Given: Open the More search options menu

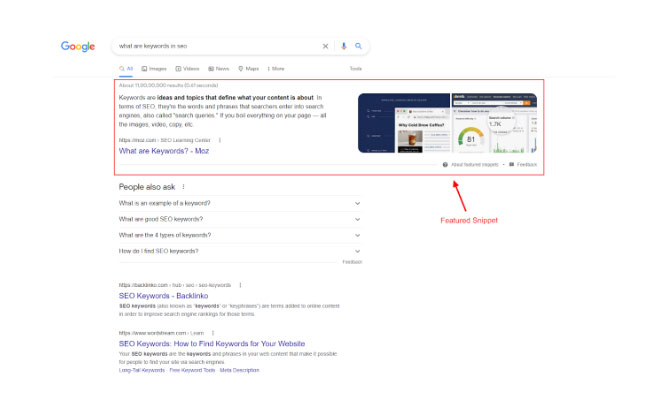Looking at the screenshot, I should point(276,68).
